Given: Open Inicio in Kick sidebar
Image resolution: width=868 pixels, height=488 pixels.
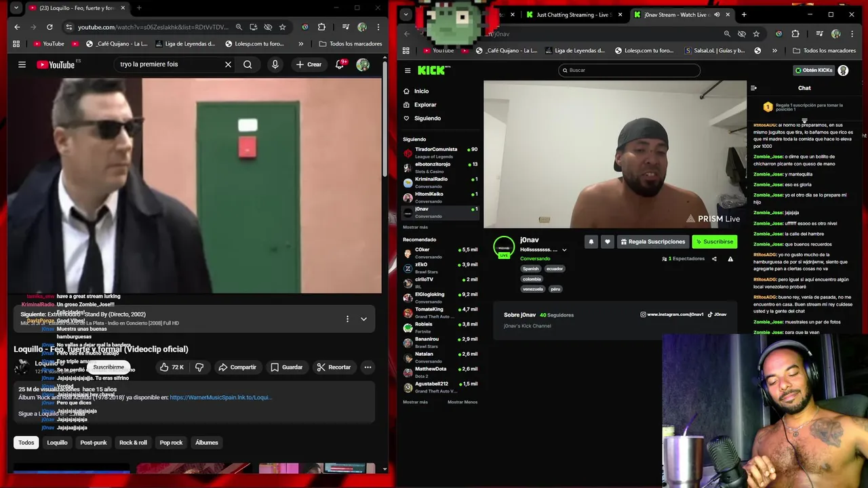Looking at the screenshot, I should [421, 91].
